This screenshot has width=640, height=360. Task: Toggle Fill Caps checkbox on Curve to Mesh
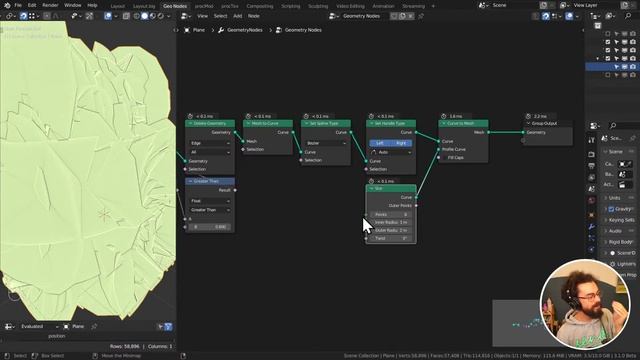tap(444, 158)
